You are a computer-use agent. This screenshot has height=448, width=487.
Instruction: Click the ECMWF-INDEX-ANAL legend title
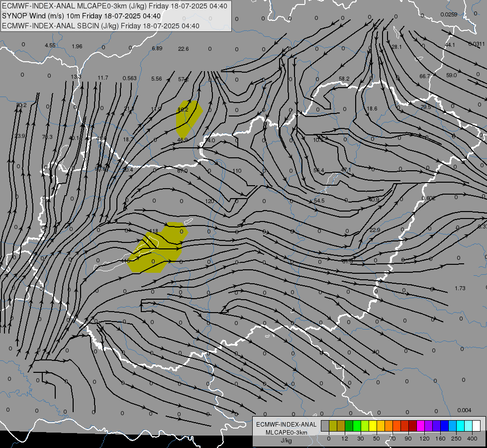(286, 425)
